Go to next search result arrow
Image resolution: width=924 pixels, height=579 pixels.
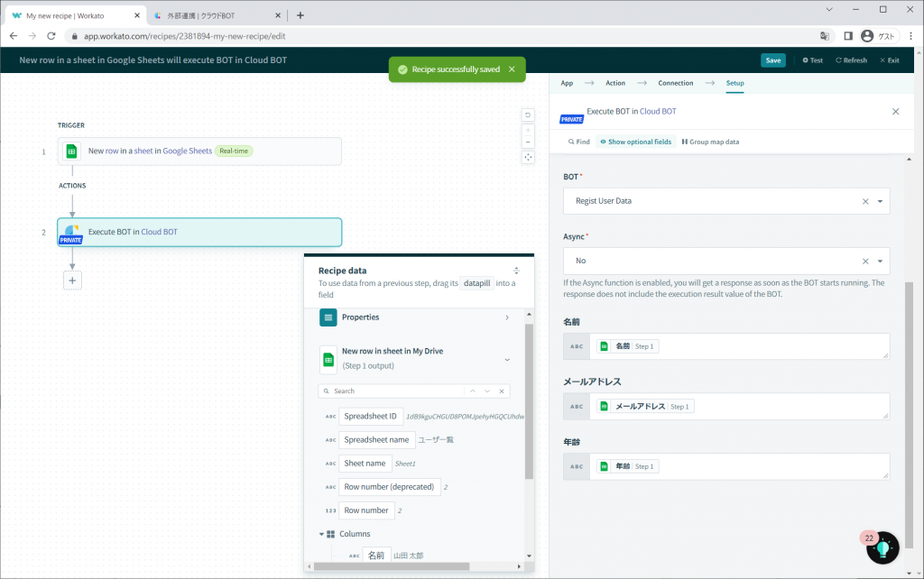click(x=487, y=391)
